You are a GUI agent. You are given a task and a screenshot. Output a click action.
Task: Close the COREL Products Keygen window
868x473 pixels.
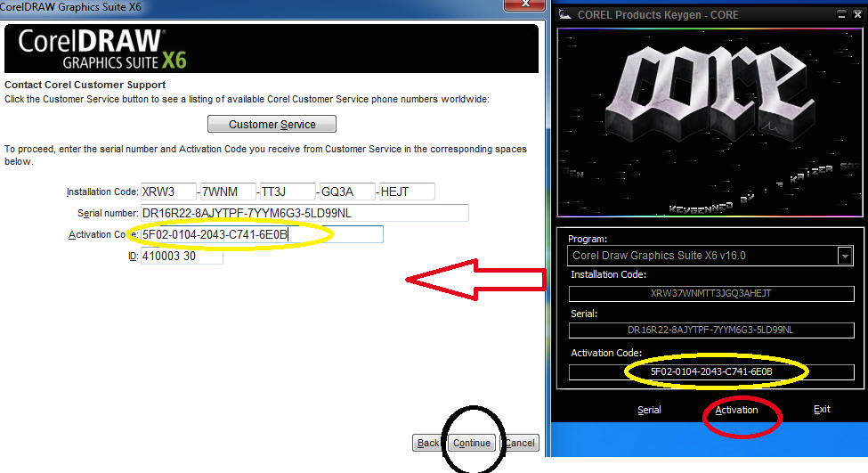coord(857,14)
